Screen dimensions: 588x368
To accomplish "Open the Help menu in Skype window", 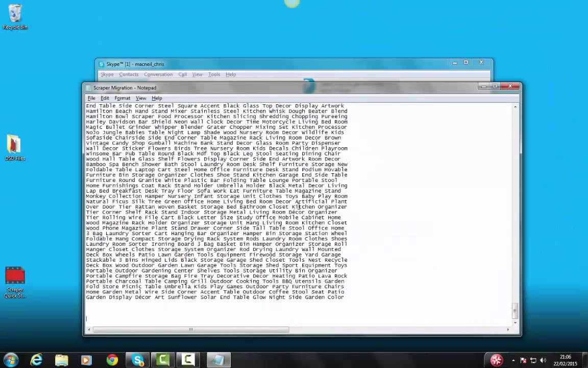I will pyautogui.click(x=231, y=74).
